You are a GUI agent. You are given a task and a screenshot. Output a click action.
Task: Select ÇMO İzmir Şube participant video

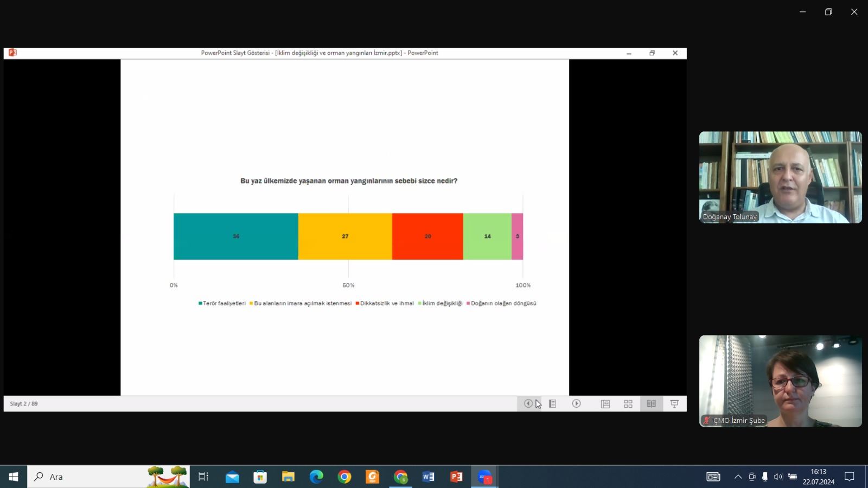(x=780, y=381)
